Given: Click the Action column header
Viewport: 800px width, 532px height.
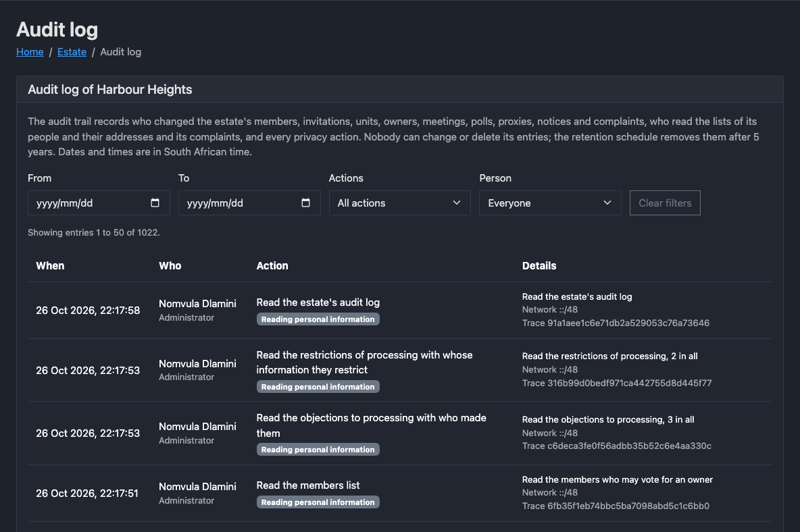Looking at the screenshot, I should 272,265.
